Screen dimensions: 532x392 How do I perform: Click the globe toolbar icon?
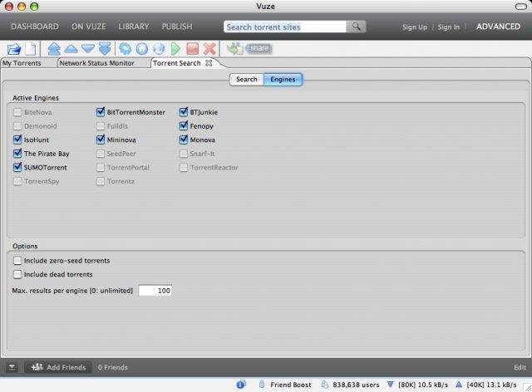coord(159,49)
